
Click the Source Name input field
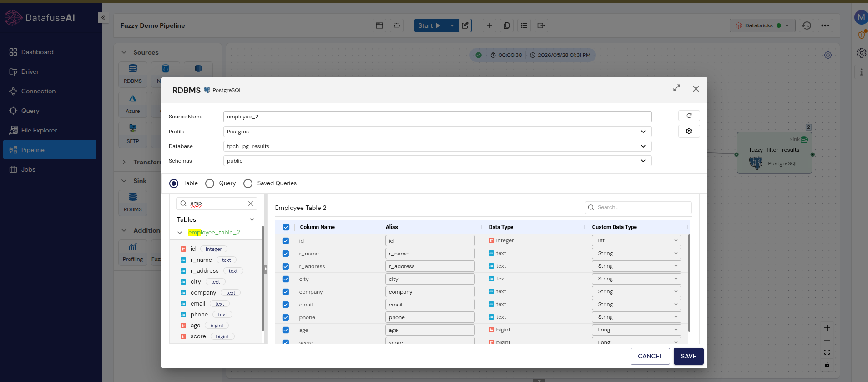437,117
